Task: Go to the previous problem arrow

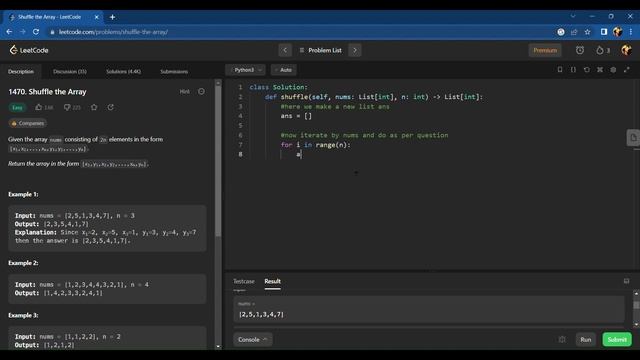Action: tap(285, 50)
